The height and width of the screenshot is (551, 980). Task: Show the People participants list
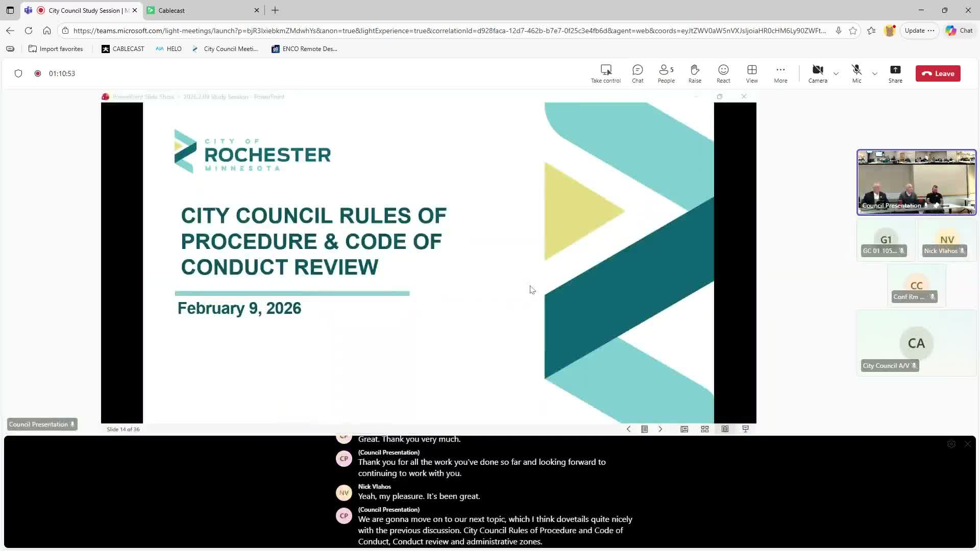[666, 73]
